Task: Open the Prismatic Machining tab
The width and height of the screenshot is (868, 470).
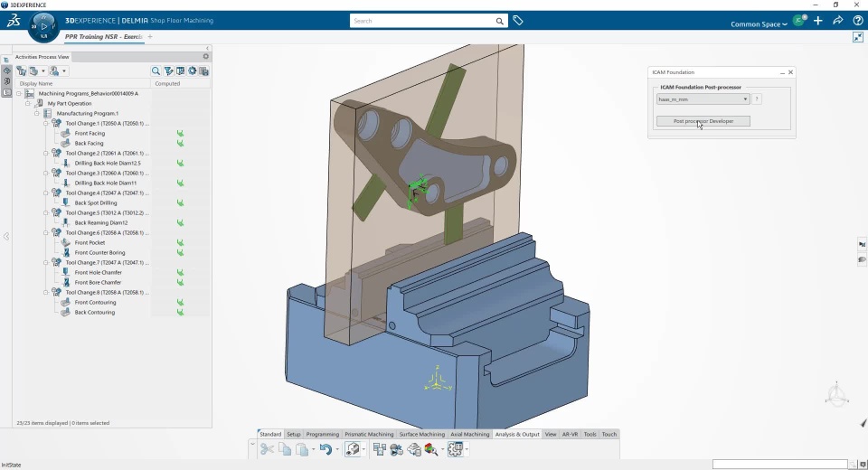Action: tap(369, 434)
